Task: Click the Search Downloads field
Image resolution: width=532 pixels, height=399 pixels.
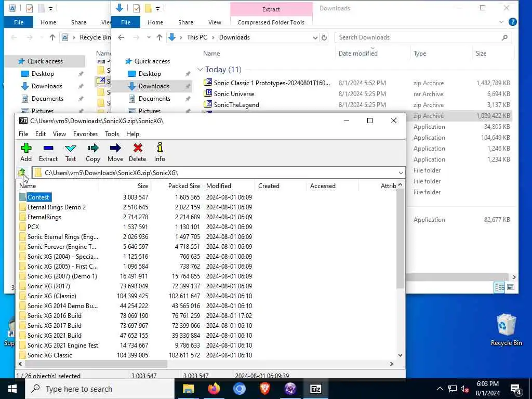Action: coord(423,37)
